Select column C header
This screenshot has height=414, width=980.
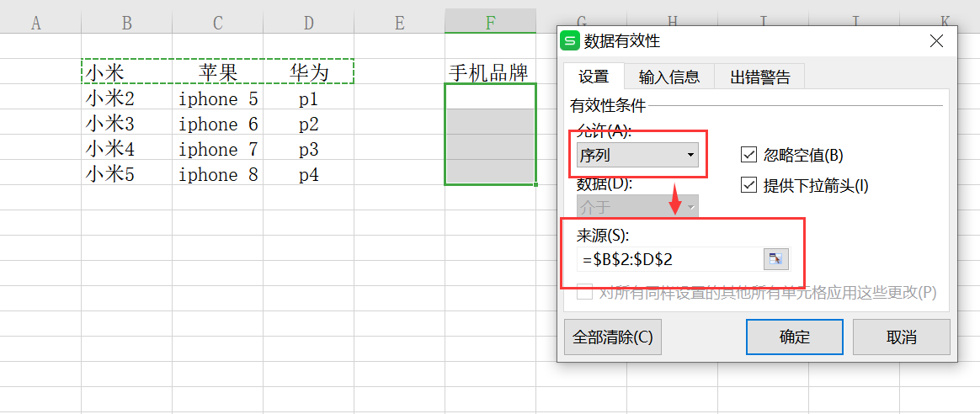tap(217, 23)
